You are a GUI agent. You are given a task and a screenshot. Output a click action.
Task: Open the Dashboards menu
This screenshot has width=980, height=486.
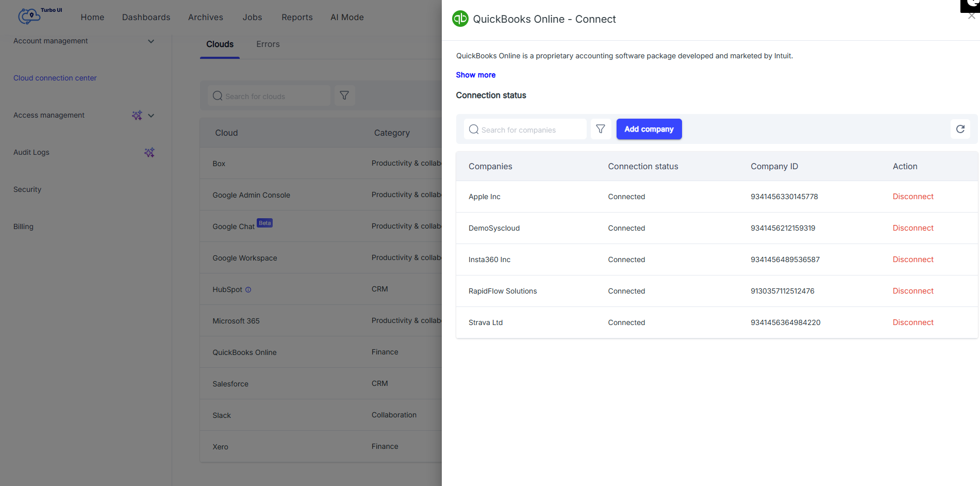pos(146,17)
